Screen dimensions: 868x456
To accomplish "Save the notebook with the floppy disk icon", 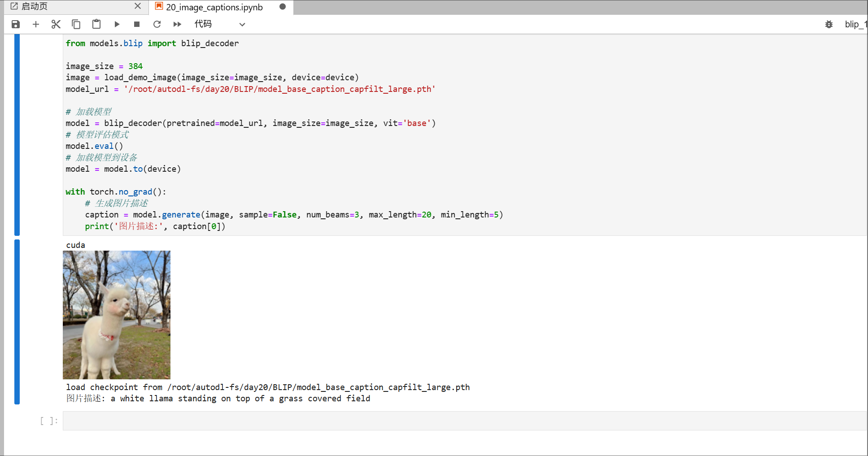I will coord(16,24).
